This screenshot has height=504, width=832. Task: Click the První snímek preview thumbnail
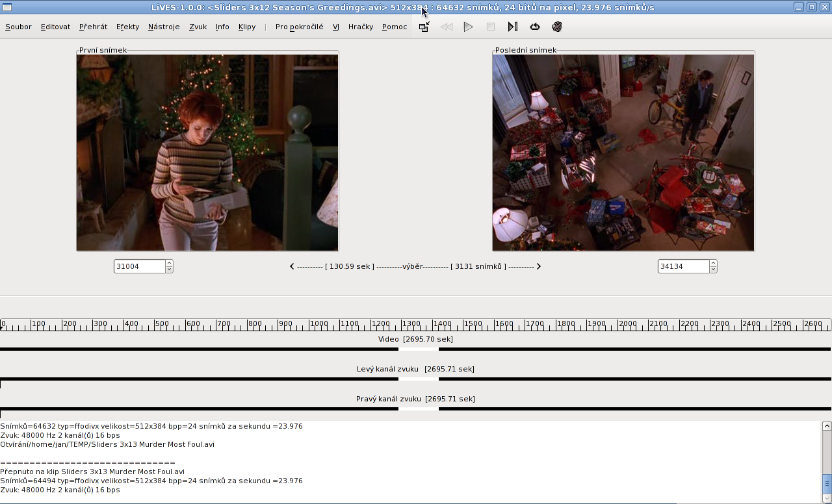coord(207,153)
